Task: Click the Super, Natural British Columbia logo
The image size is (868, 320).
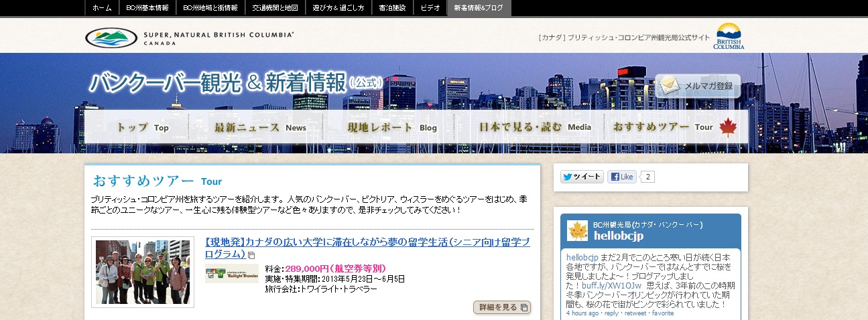Action: point(190,37)
